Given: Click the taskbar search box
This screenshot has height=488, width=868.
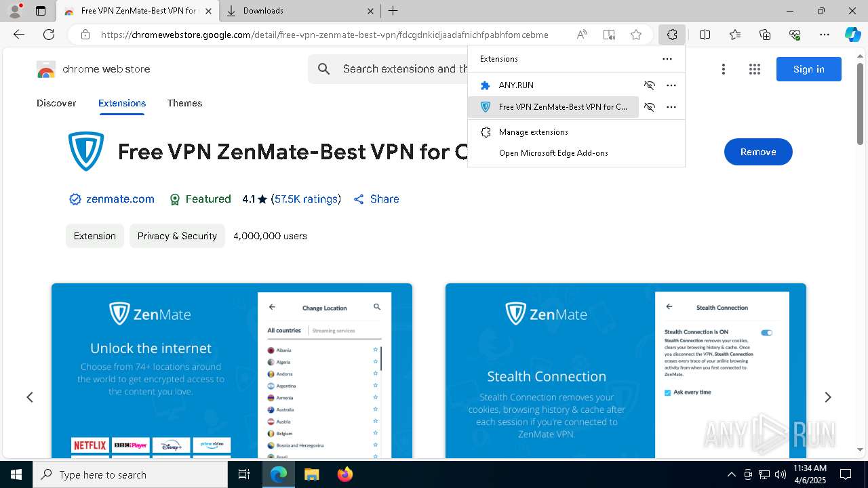Looking at the screenshot, I should (x=130, y=474).
